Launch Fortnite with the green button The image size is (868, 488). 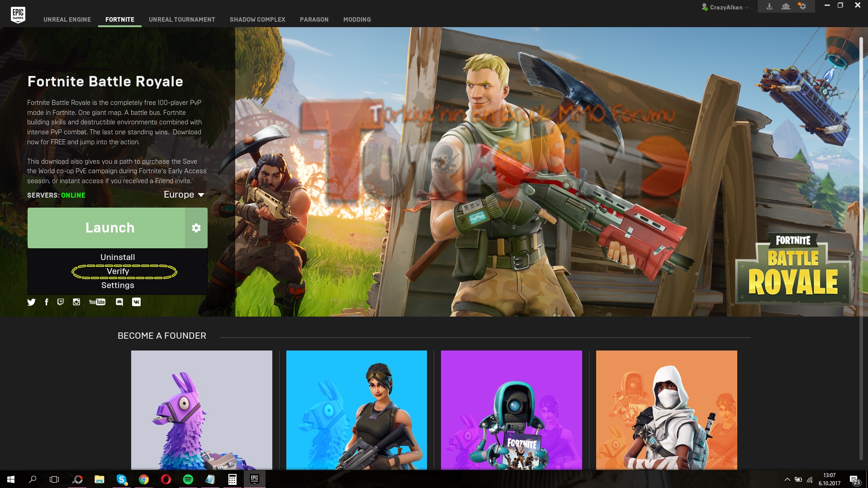pyautogui.click(x=106, y=228)
